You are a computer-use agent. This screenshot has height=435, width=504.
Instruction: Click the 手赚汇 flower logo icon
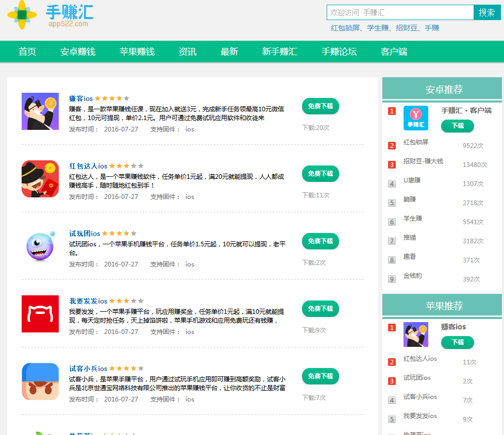pyautogui.click(x=22, y=15)
